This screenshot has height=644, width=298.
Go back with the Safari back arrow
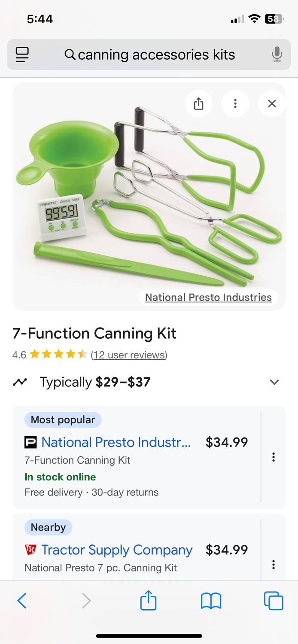pyautogui.click(x=22, y=601)
